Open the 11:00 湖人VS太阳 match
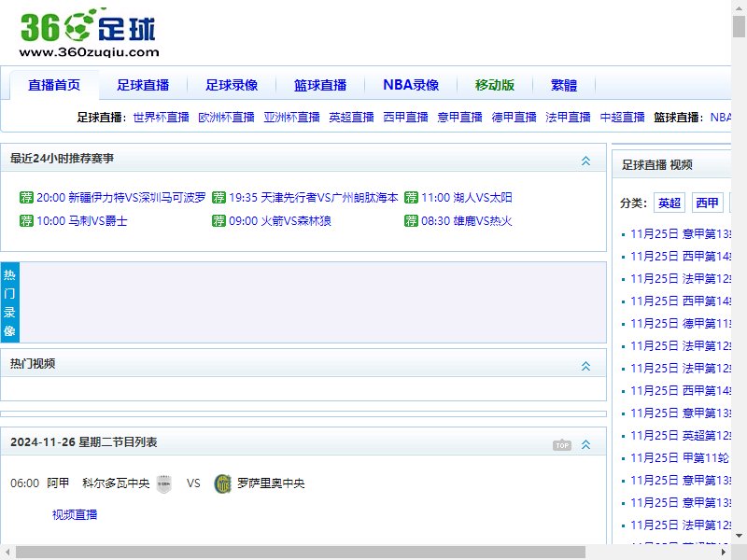 [467, 197]
